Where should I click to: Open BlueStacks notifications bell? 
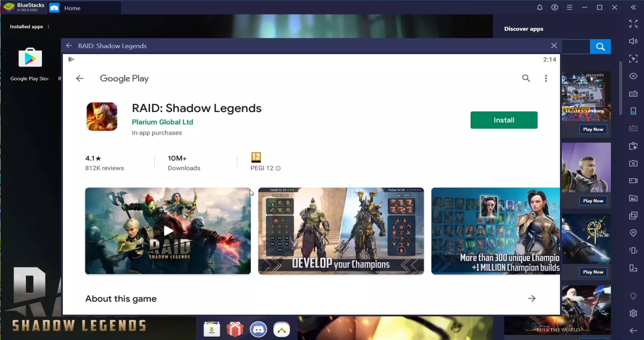[540, 8]
